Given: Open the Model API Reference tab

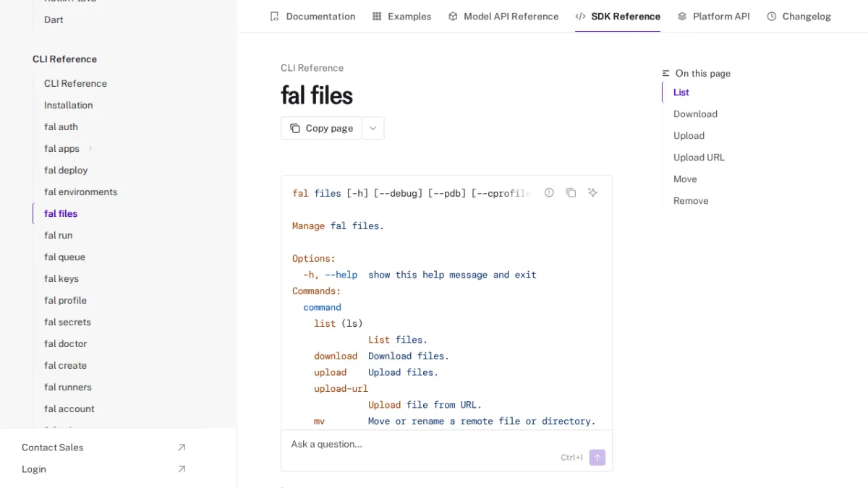Looking at the screenshot, I should pyautogui.click(x=503, y=16).
